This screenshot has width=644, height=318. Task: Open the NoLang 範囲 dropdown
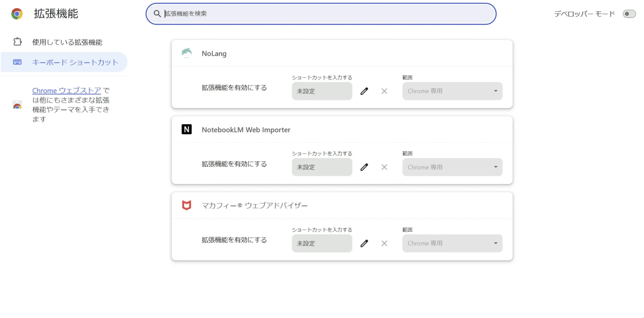click(452, 91)
